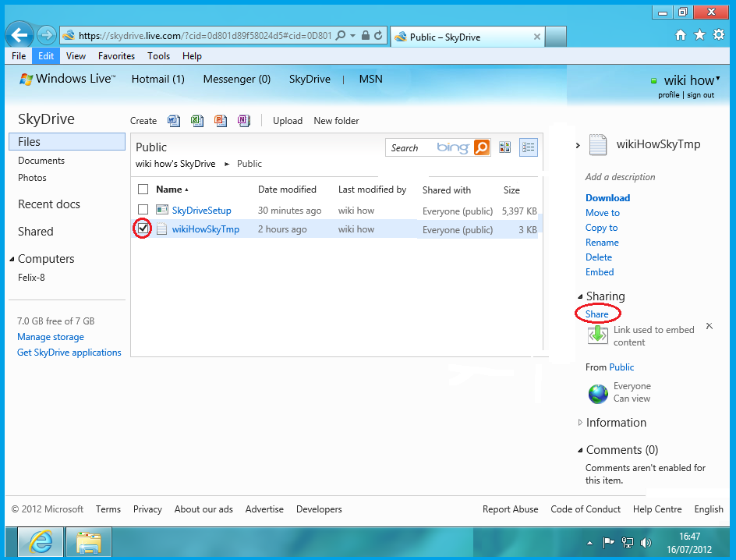Viewport: 736px width, 560px height.
Task: Click the Action Center flag tray icon
Action: 608,543
